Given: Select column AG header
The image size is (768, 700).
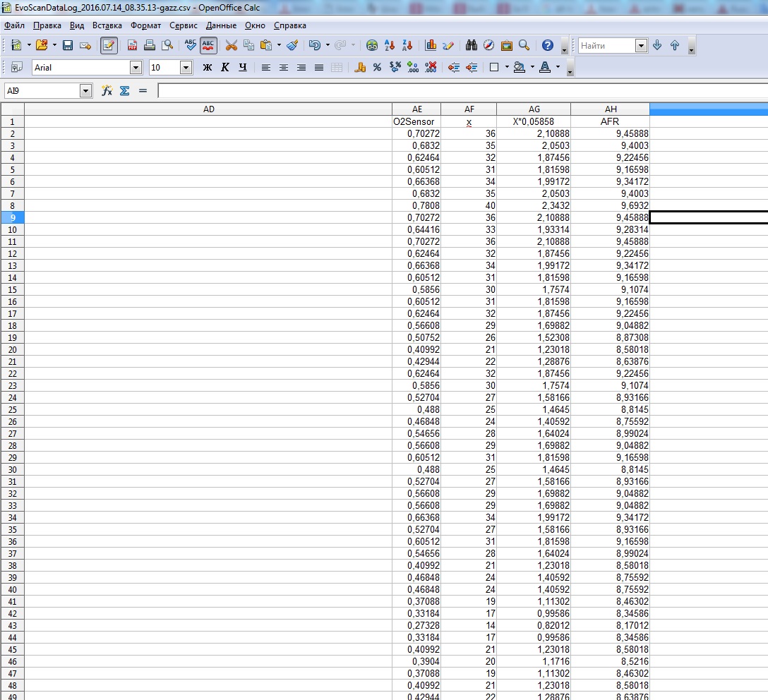Looking at the screenshot, I should point(534,109).
